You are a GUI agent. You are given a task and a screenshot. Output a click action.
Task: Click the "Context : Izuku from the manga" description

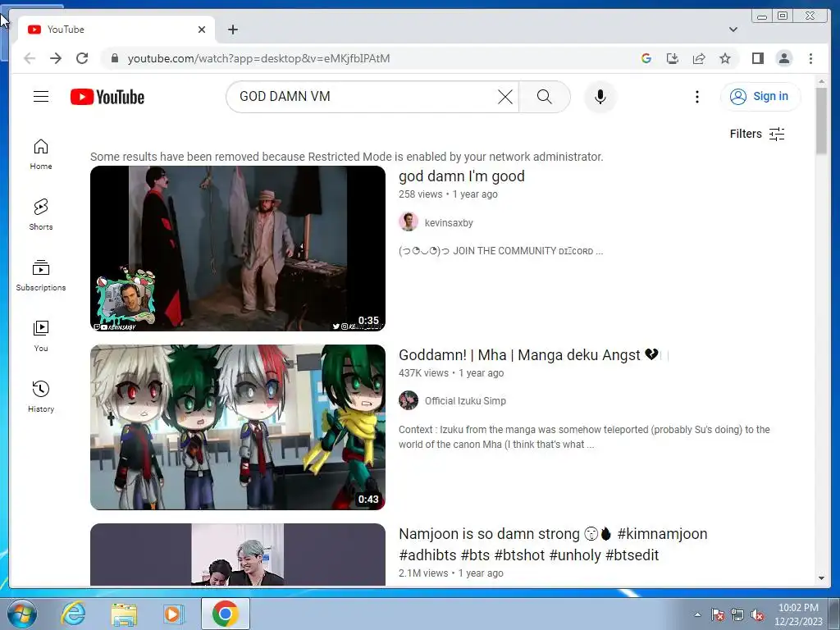point(584,436)
